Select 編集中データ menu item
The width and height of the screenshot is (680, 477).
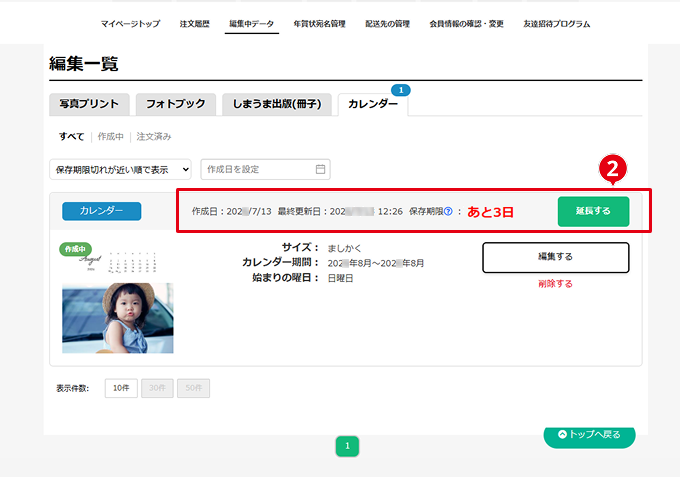pos(252,24)
